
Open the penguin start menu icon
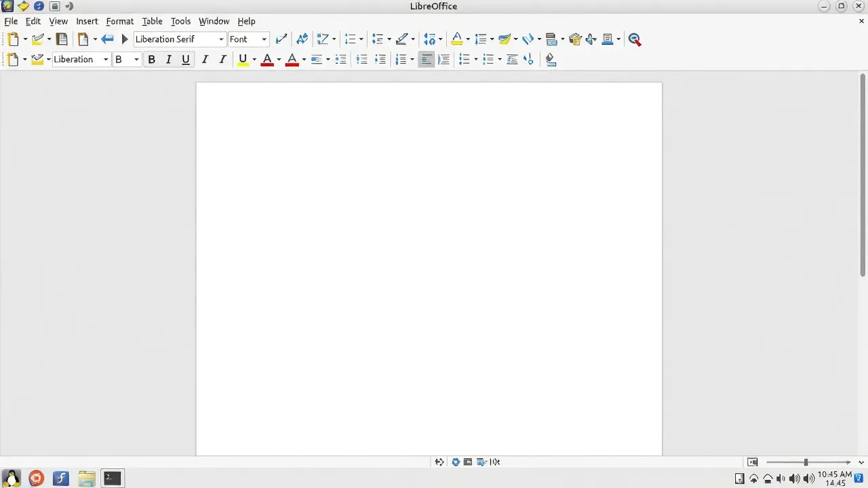(12, 479)
